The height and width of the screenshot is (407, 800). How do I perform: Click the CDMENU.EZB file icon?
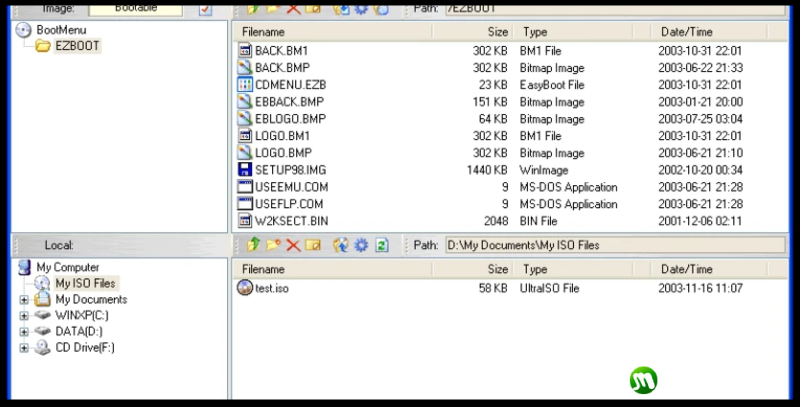245,85
